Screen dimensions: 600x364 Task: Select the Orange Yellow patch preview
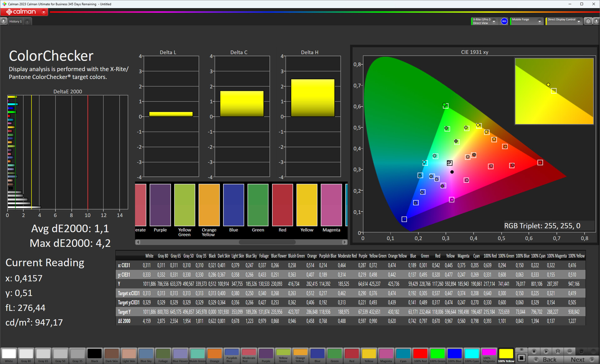pyautogui.click(x=209, y=205)
